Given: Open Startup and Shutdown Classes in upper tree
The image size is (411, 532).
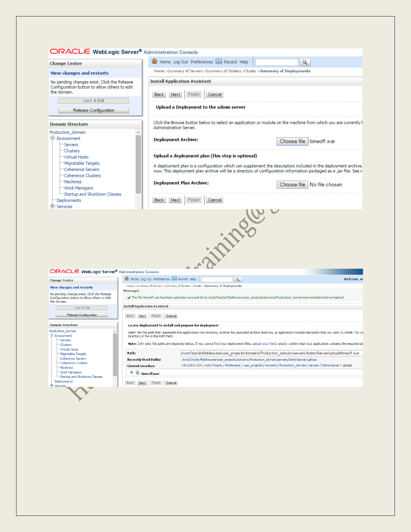Looking at the screenshot, I should point(93,194).
